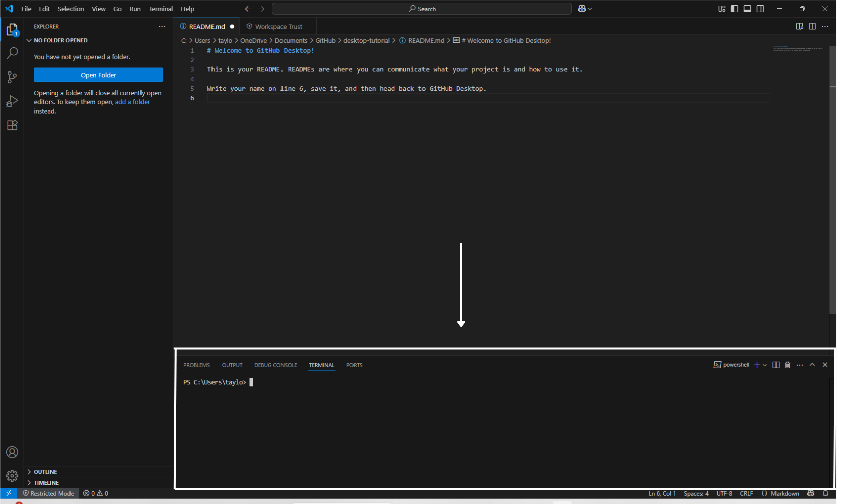Switch to the Problems panel tab

click(196, 365)
